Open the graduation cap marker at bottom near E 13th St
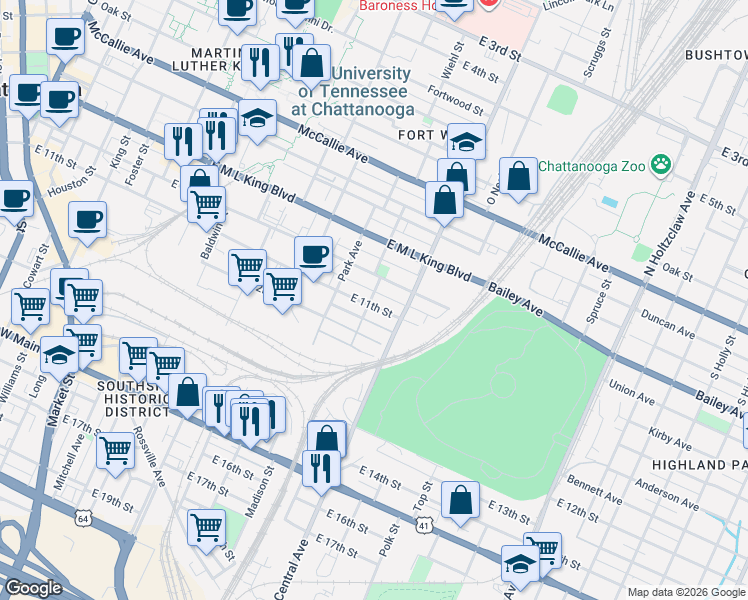748x600 pixels. tap(520, 568)
